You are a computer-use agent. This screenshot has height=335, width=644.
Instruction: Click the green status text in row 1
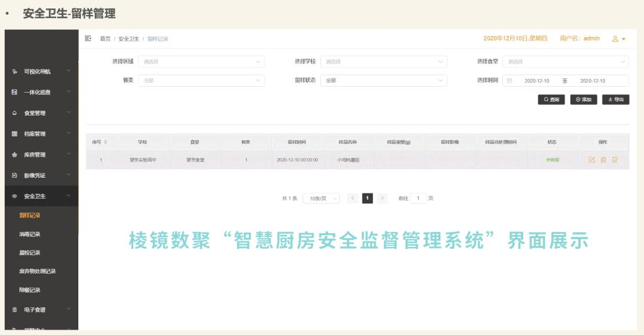click(x=553, y=160)
